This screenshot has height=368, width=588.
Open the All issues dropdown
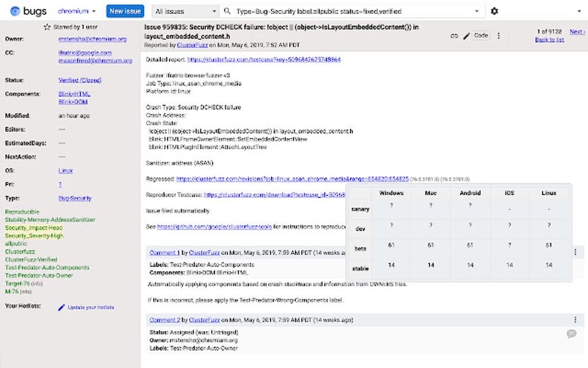point(185,11)
